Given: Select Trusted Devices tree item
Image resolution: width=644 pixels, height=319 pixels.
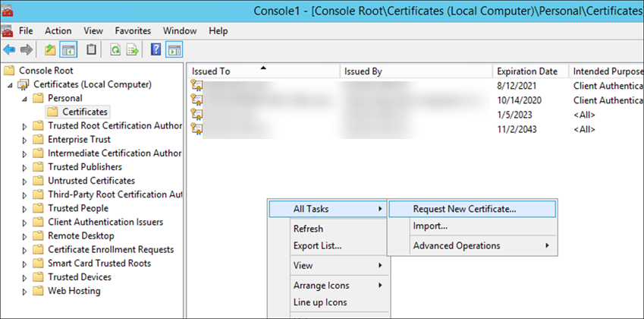Looking at the screenshot, I should click(80, 277).
